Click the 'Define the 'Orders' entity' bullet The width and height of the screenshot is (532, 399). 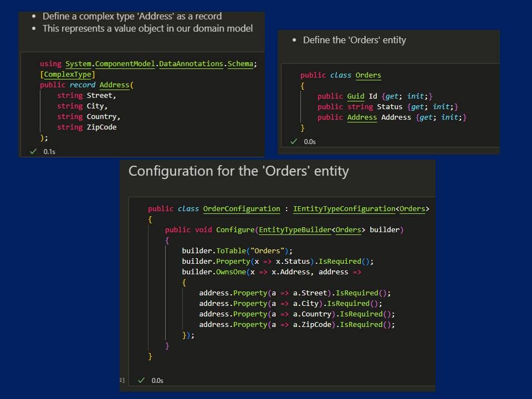(x=354, y=40)
